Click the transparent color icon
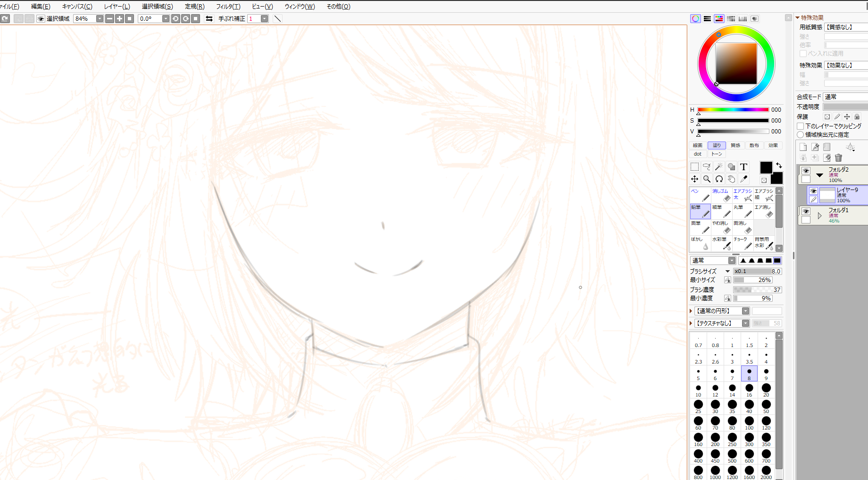 pos(764,180)
